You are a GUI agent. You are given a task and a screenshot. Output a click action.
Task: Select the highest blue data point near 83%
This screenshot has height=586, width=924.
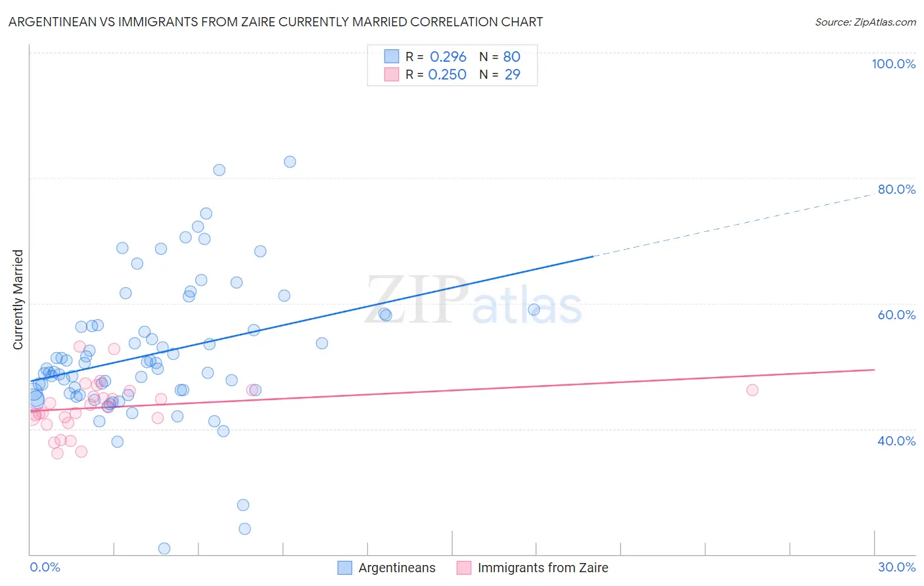(290, 162)
